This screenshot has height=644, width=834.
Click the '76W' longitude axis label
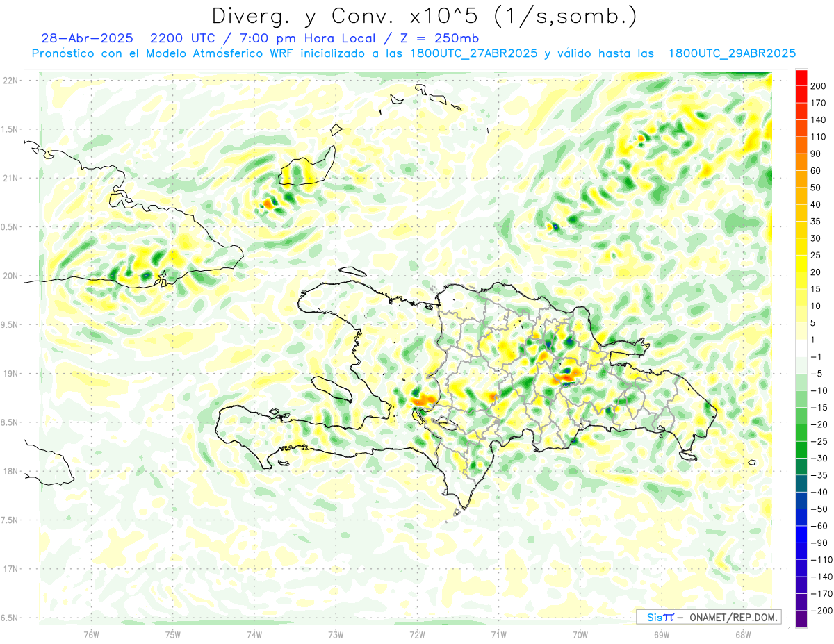tap(91, 634)
